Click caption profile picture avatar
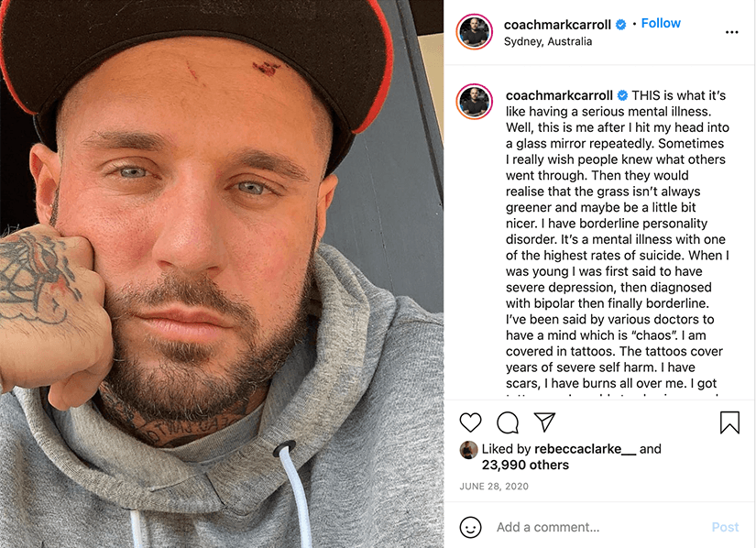Viewport: 756px width, 548px height. click(475, 102)
